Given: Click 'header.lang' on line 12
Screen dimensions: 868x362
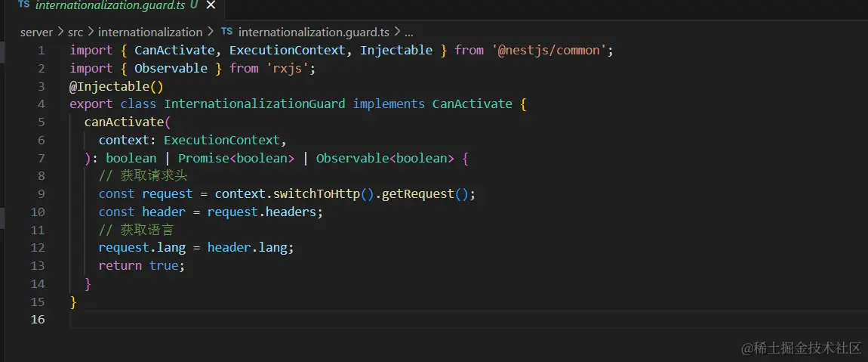Looking at the screenshot, I should 247,248.
